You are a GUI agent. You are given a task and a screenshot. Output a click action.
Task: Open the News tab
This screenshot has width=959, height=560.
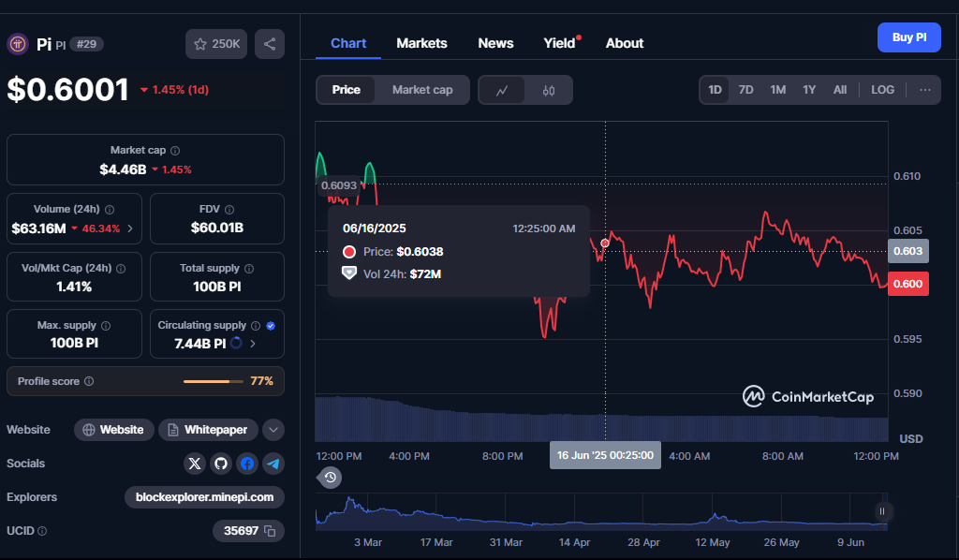click(x=495, y=43)
